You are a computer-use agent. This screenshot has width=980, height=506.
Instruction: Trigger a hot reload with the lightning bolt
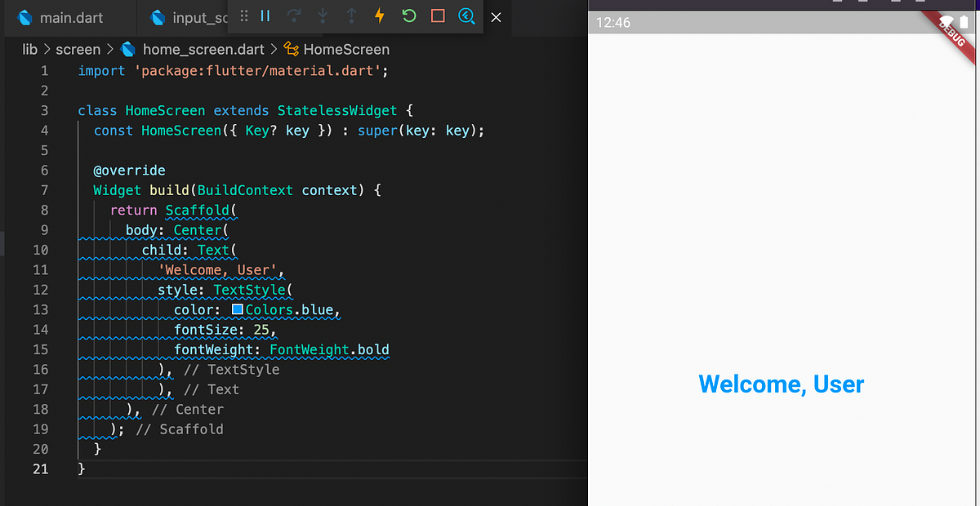point(380,16)
